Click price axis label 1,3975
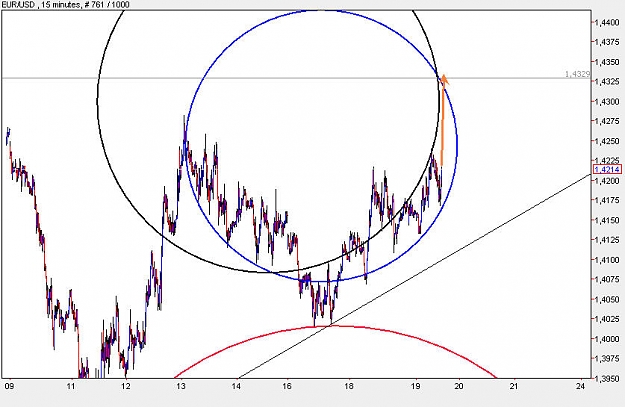The width and height of the screenshot is (625, 407). [607, 358]
